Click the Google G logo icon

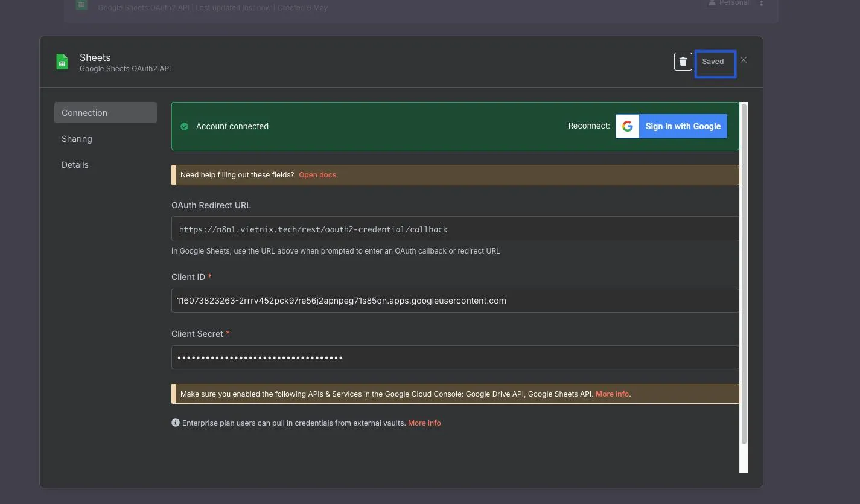pos(628,126)
